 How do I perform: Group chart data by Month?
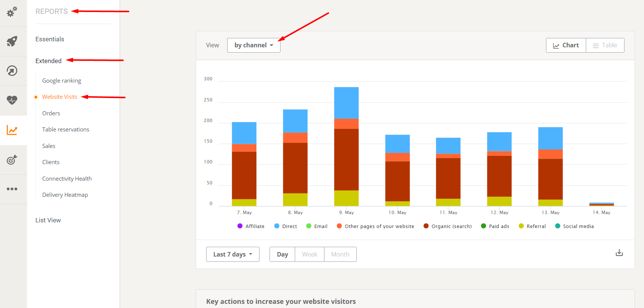[340, 254]
